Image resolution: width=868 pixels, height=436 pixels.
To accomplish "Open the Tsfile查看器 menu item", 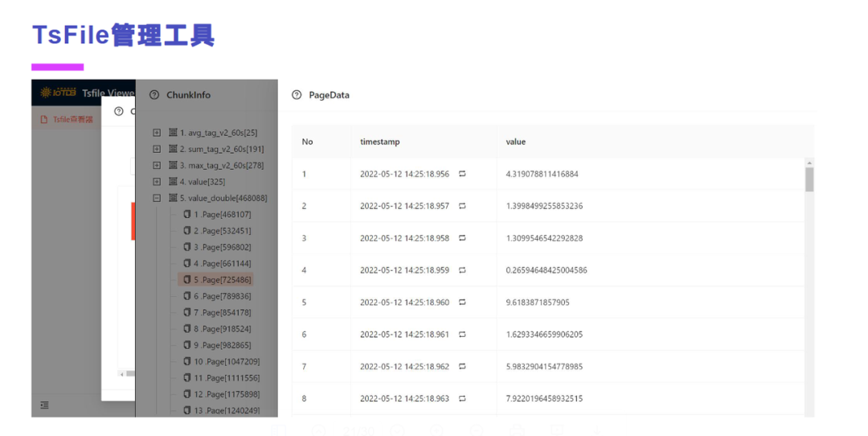I will 67,119.
